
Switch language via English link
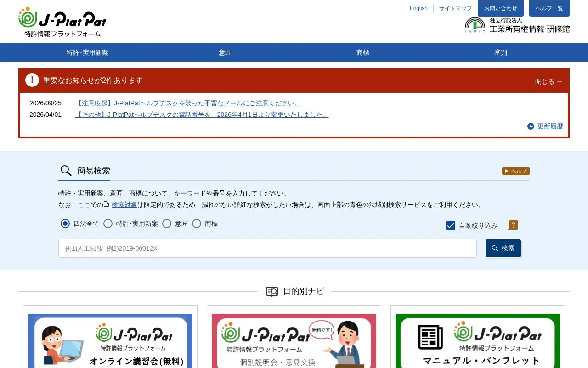coord(418,8)
